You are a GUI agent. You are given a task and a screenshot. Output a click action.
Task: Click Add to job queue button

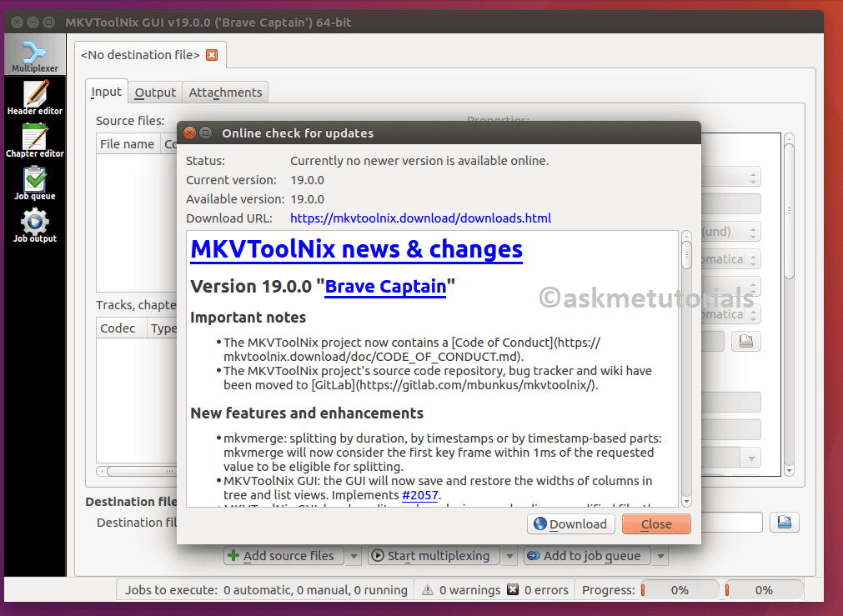(587, 556)
